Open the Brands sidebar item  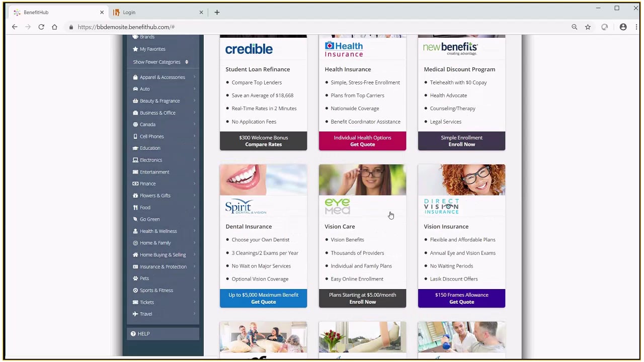(147, 37)
